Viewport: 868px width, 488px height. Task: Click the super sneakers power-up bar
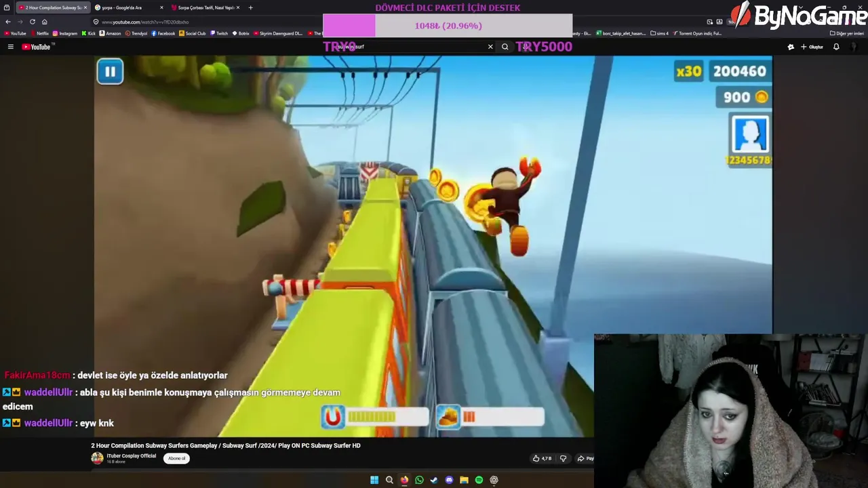[x=490, y=417]
